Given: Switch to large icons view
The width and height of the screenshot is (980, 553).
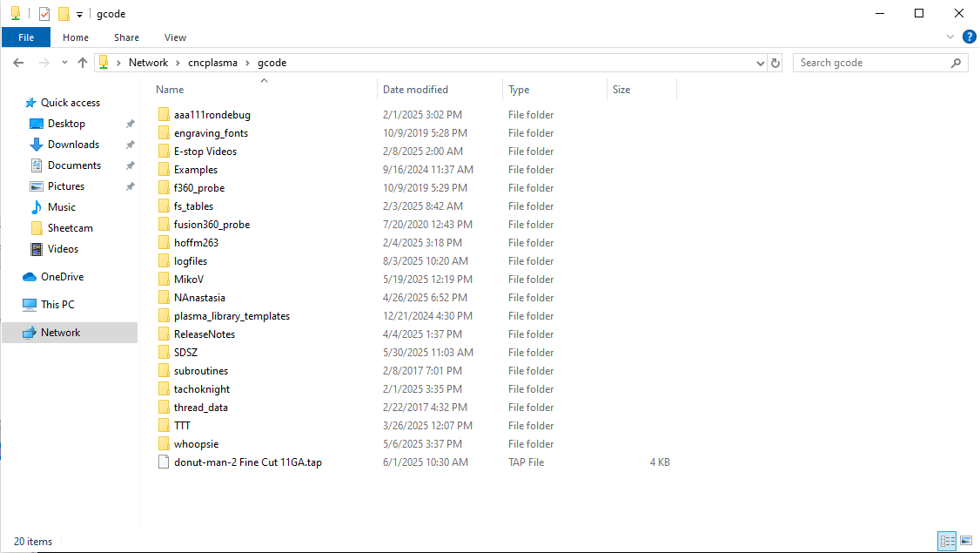Looking at the screenshot, I should point(965,541).
